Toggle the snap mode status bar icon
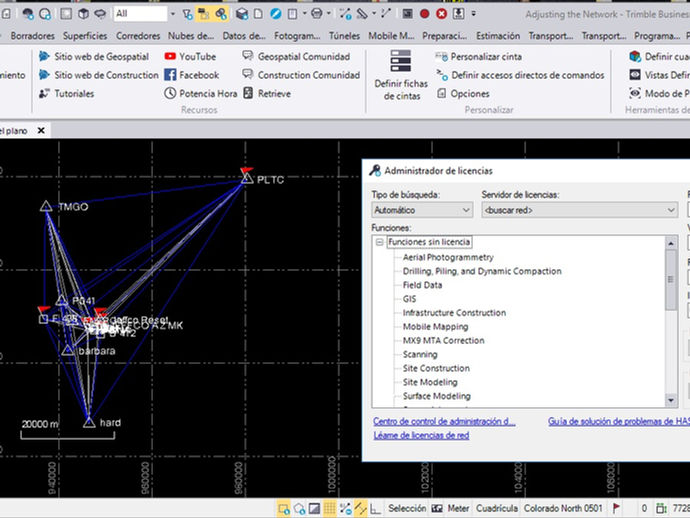Image resolution: width=690 pixels, height=518 pixels. [345, 509]
